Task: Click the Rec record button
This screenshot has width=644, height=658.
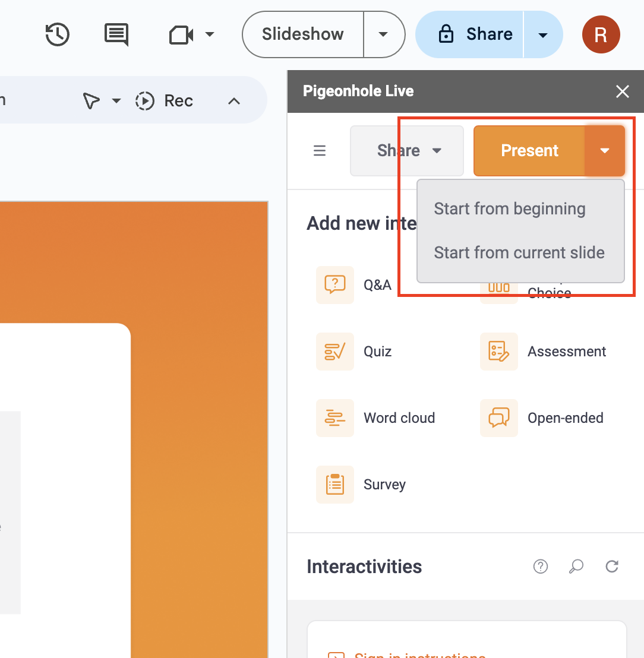Action: pyautogui.click(x=164, y=101)
